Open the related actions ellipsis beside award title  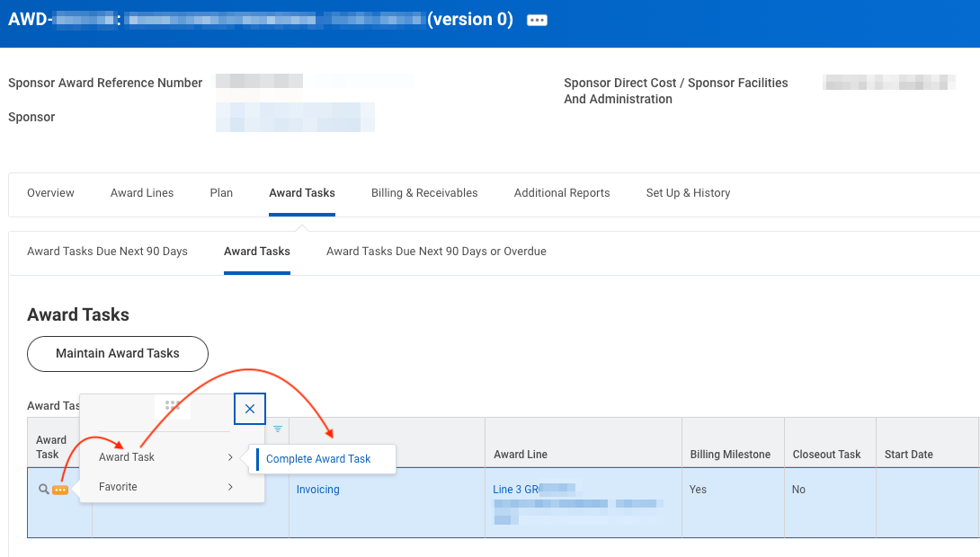[537, 20]
